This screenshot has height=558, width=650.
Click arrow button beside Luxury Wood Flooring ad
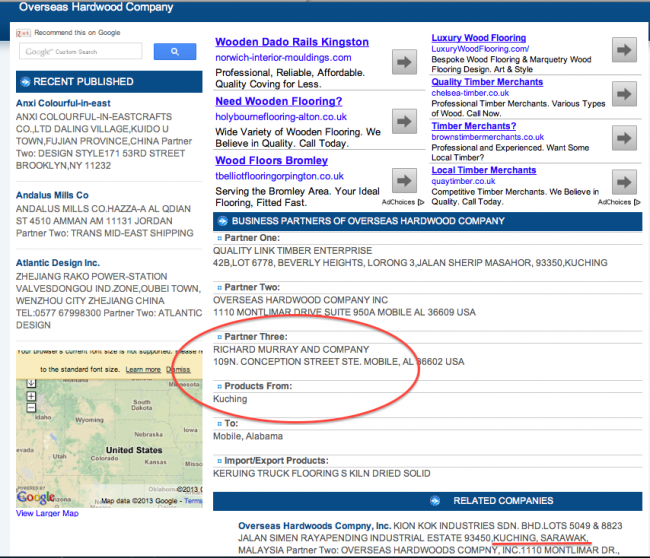tap(624, 50)
